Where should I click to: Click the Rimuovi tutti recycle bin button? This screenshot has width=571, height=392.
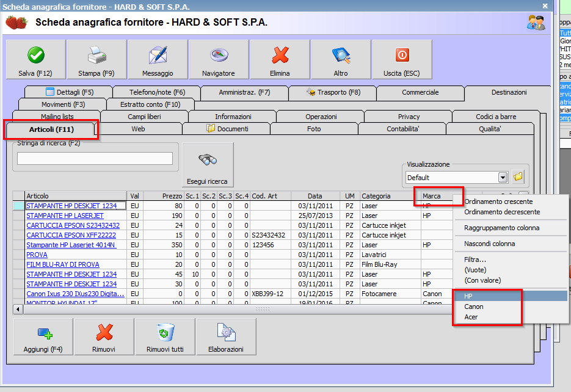click(165, 336)
